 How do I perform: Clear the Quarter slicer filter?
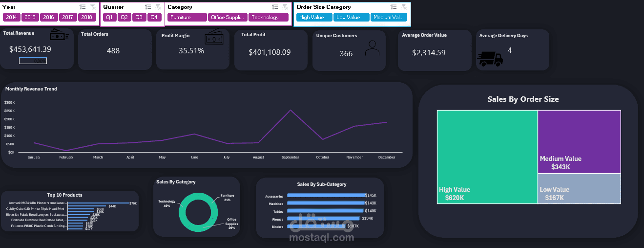point(158,7)
